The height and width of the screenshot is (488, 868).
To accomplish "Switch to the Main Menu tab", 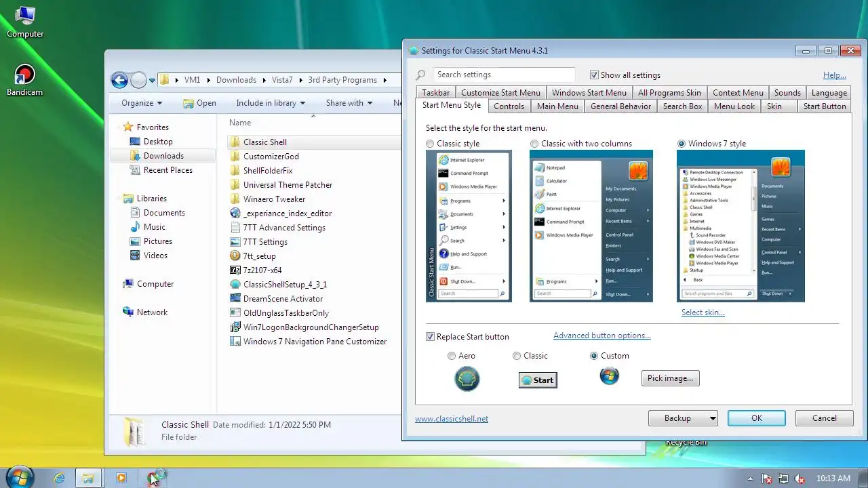I will pyautogui.click(x=557, y=106).
